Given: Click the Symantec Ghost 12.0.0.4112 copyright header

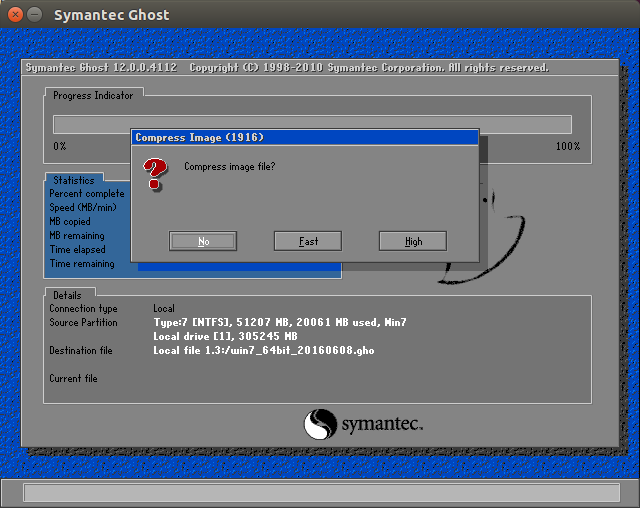Looking at the screenshot, I should click(x=287, y=68).
